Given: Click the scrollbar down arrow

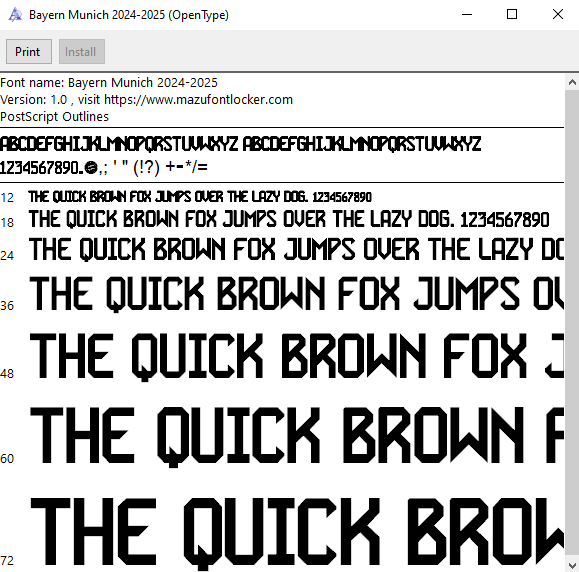Looking at the screenshot, I should click(572, 565).
